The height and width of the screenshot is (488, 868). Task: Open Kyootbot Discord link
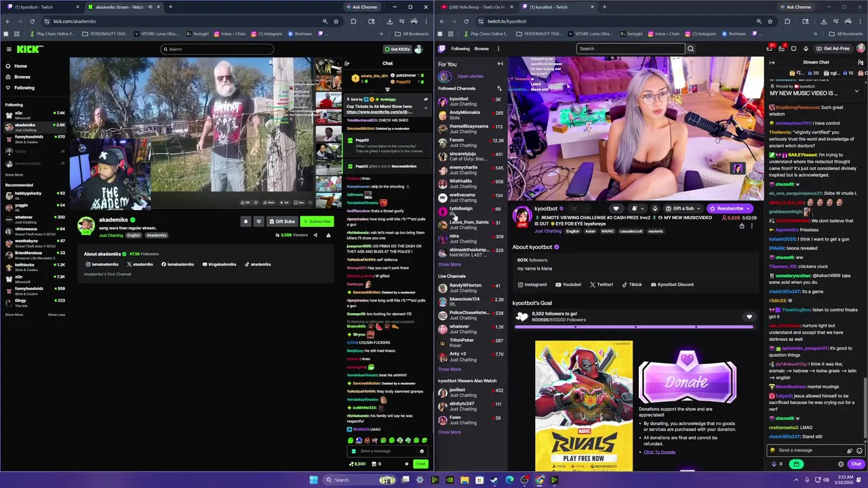[x=671, y=285]
